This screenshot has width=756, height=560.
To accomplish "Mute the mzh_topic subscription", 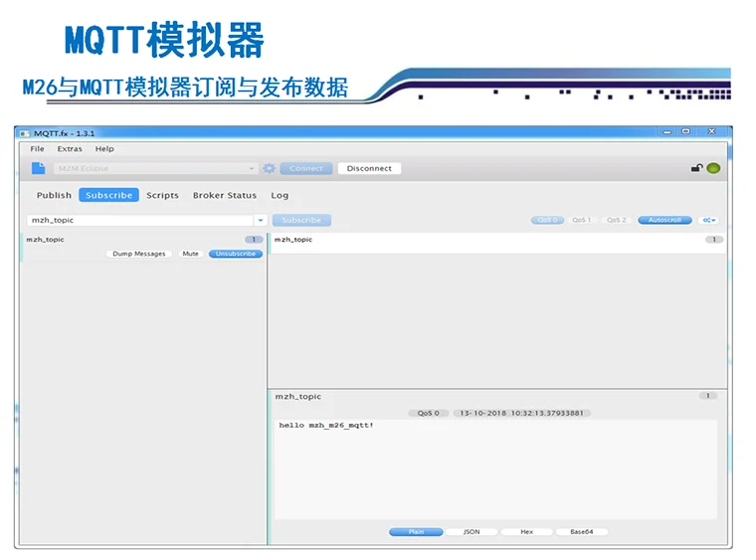I will pos(190,254).
